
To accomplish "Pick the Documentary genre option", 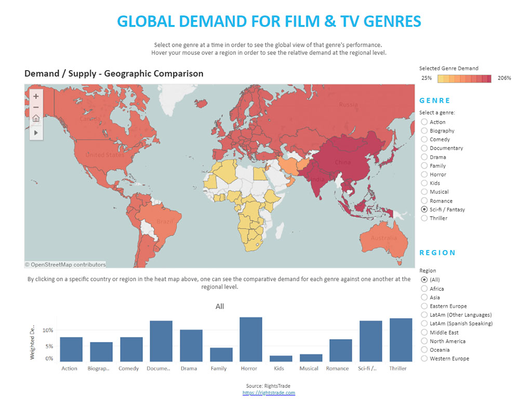I will coord(424,148).
